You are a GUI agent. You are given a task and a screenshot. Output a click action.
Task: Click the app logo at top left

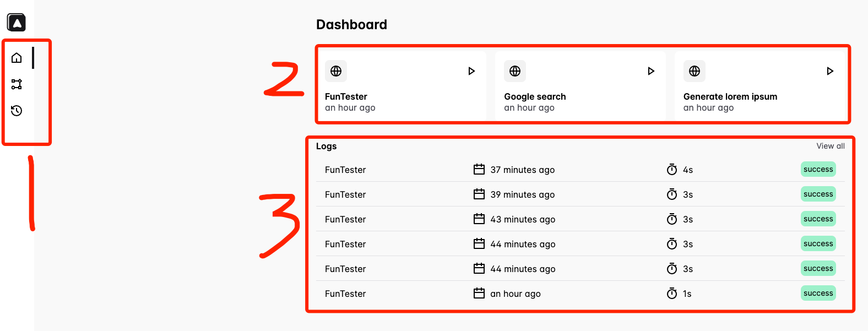(17, 23)
